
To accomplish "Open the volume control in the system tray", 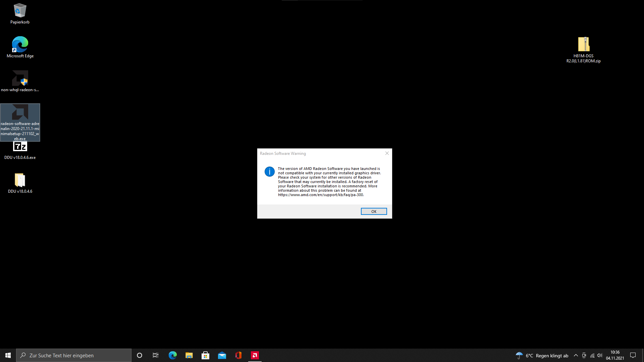I will 599,355.
